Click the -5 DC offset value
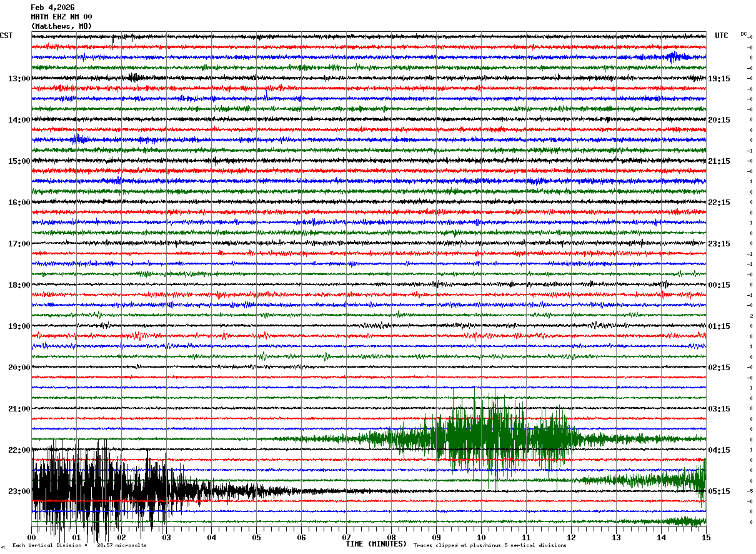 pyautogui.click(x=750, y=491)
